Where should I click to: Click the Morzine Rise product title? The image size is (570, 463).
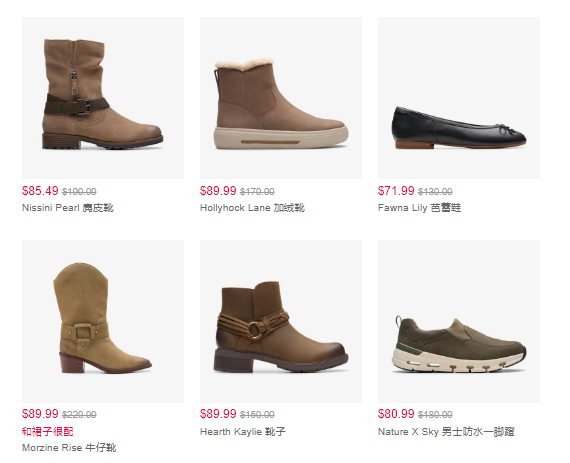click(69, 447)
